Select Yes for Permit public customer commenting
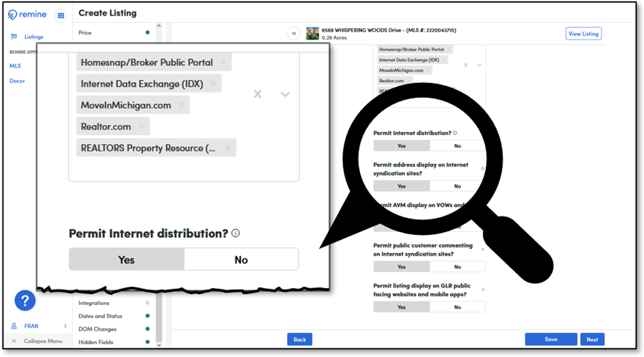This screenshot has height=357, width=644. 401,267
